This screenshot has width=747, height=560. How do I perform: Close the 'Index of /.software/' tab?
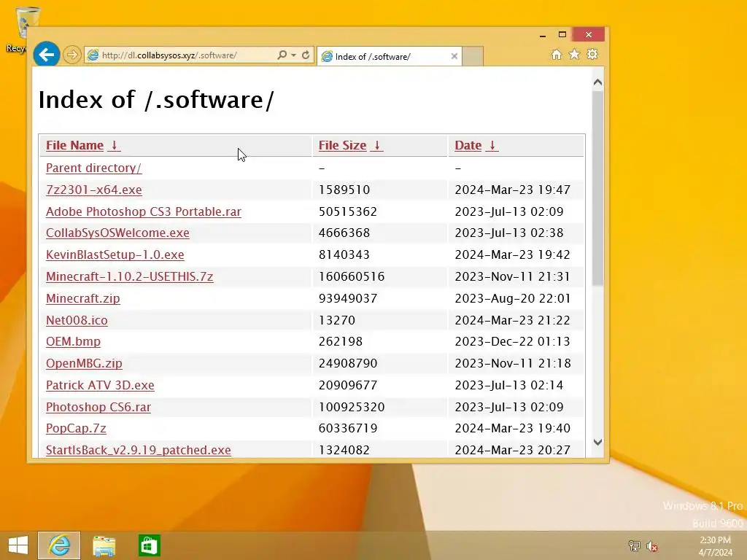tap(454, 56)
